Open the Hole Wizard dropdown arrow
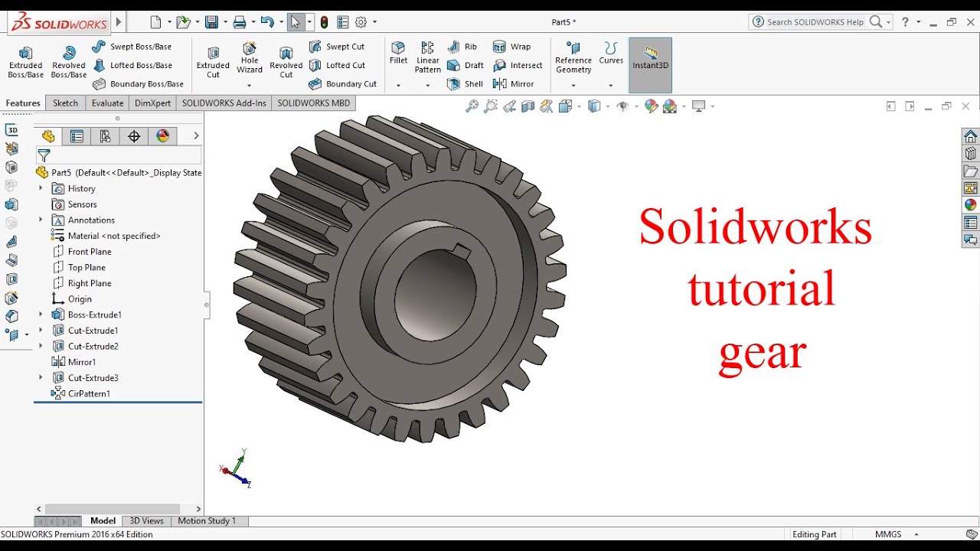Viewport: 980px width, 551px height. 250,86
